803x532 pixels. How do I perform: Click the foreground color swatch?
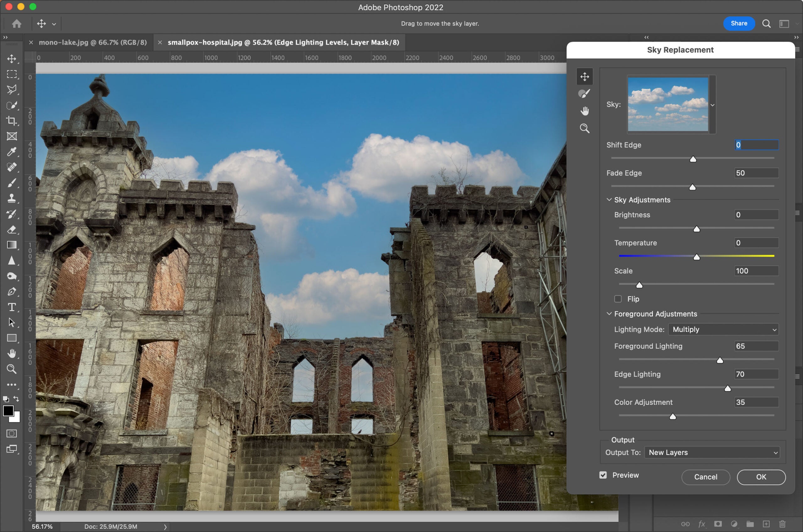[8, 411]
